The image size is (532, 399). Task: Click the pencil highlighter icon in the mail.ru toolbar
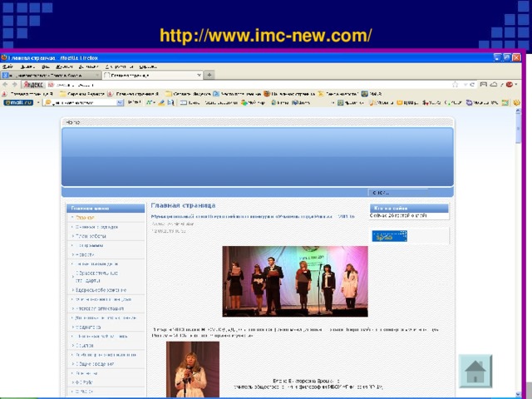[161, 102]
